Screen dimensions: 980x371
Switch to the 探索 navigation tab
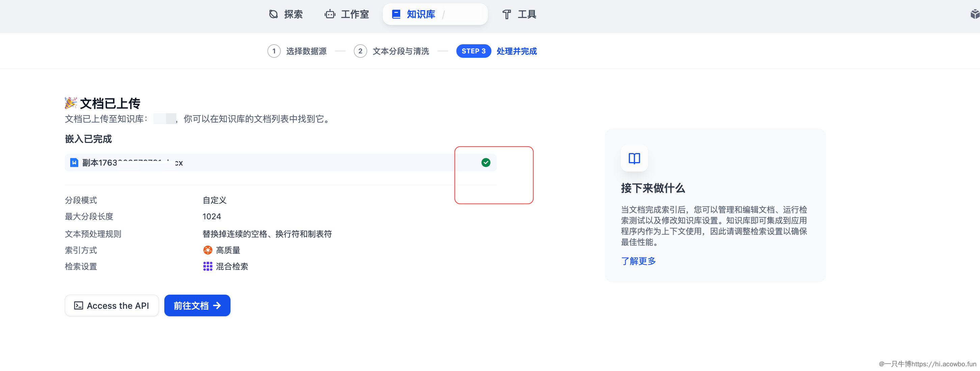[x=292, y=14]
